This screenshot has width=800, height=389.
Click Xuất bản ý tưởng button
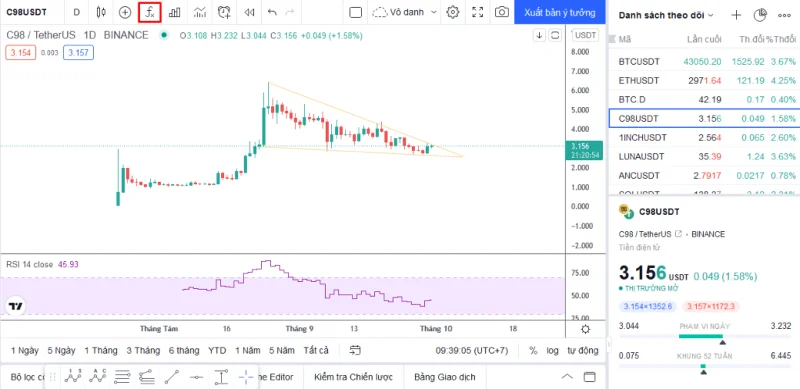coord(560,12)
